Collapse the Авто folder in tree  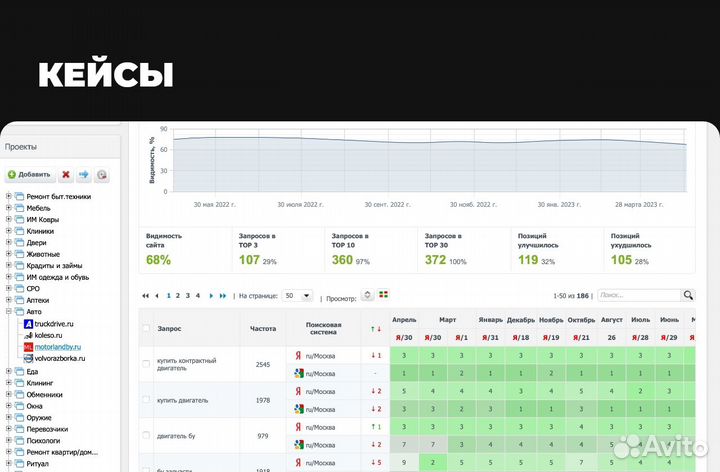point(9,312)
